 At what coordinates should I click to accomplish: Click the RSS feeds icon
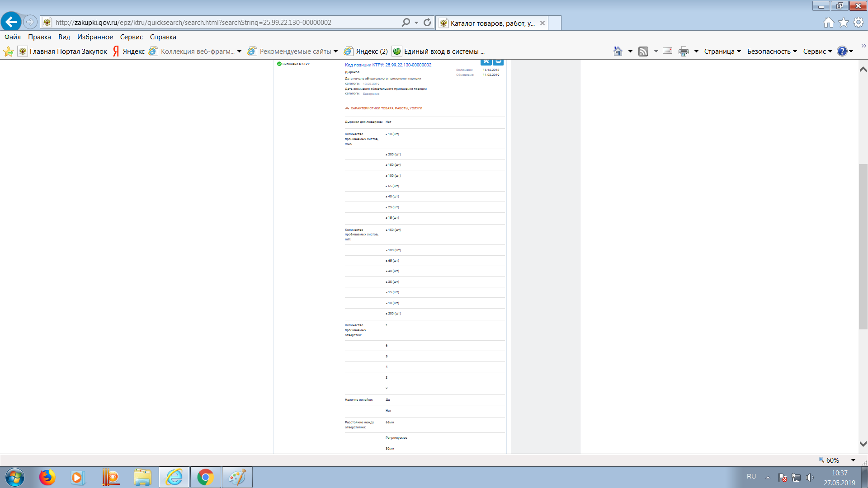pos(643,52)
